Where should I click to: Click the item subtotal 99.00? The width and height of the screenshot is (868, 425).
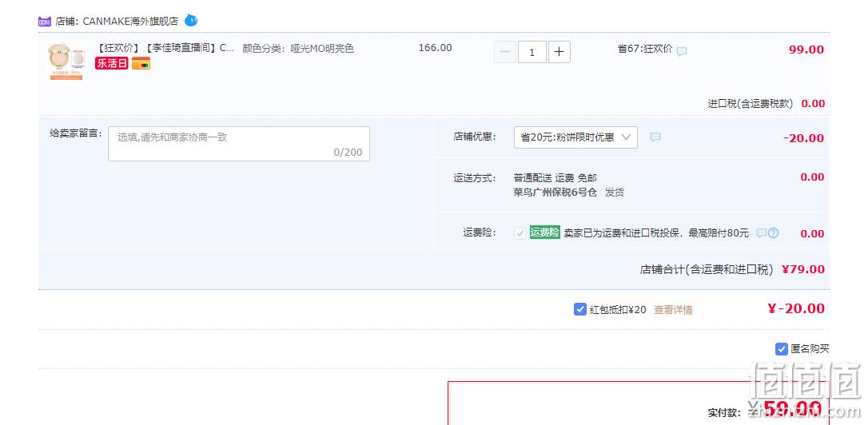[x=806, y=50]
